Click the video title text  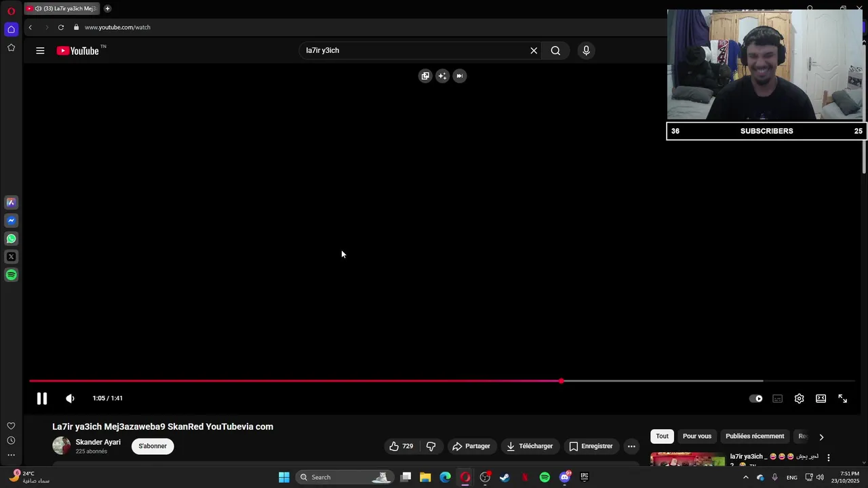tap(163, 426)
